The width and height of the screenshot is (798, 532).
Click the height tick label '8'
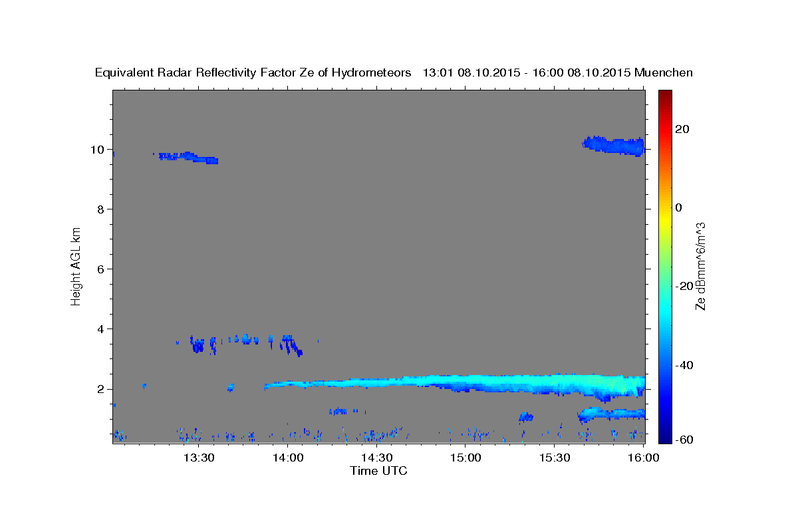coord(100,209)
